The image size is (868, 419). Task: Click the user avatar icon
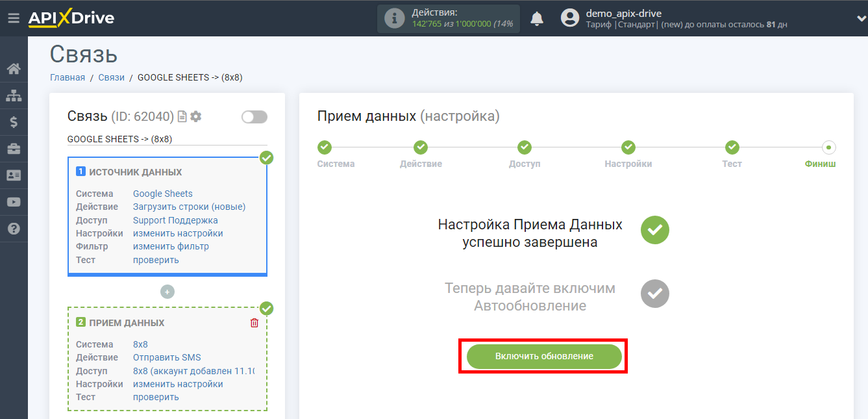coord(570,18)
